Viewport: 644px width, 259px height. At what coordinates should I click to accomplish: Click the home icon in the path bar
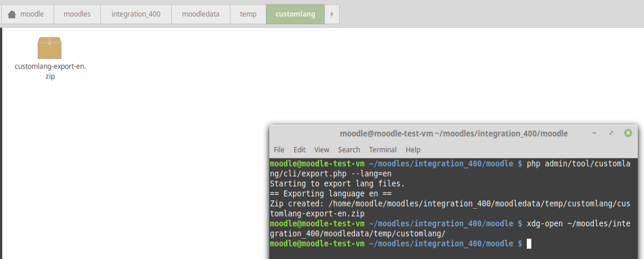12,15
